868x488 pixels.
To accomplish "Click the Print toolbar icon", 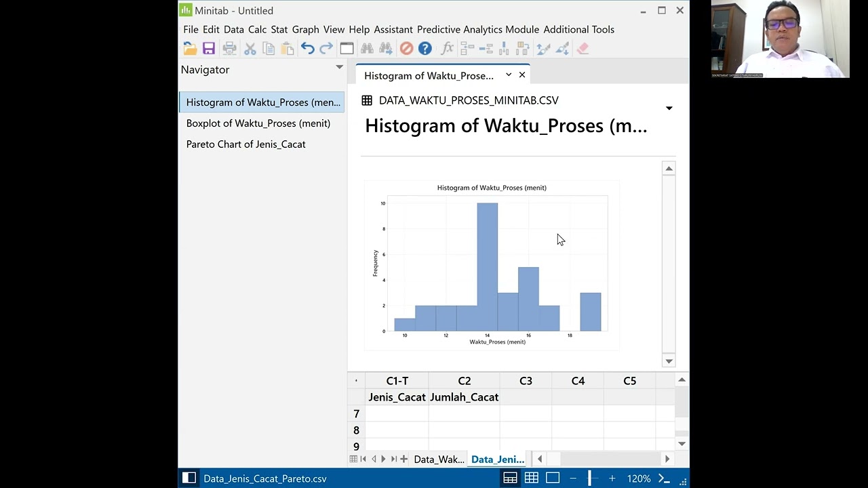I will coord(230,49).
